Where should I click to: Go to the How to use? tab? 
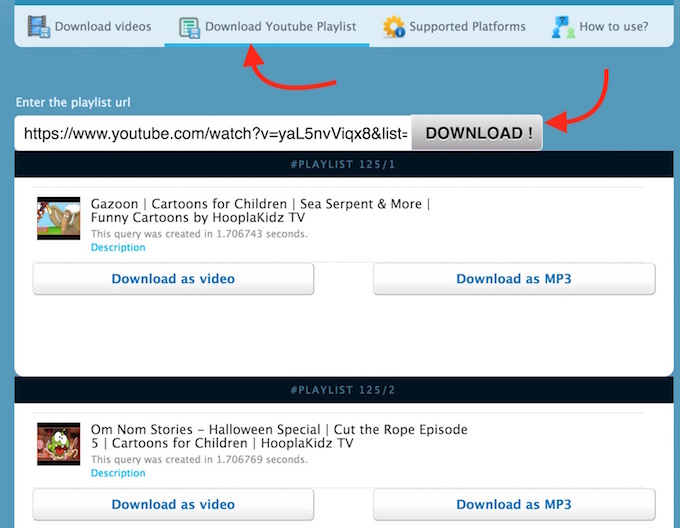click(x=612, y=27)
